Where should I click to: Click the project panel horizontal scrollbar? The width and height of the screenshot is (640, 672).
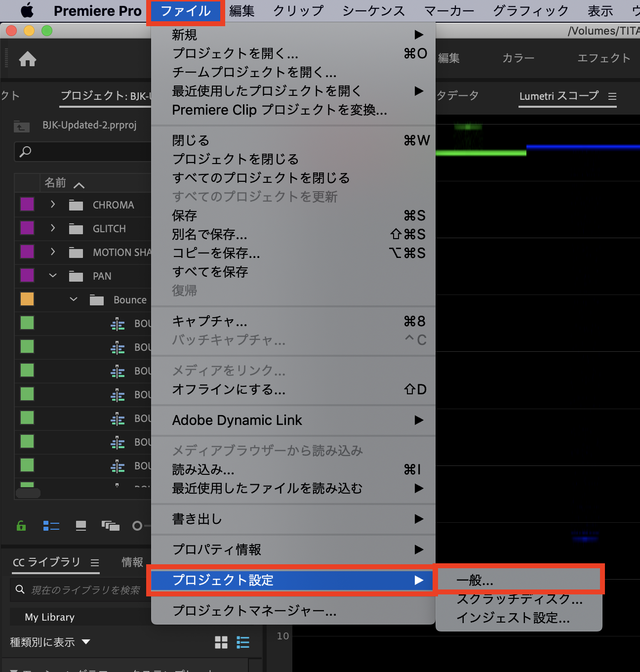click(x=28, y=493)
